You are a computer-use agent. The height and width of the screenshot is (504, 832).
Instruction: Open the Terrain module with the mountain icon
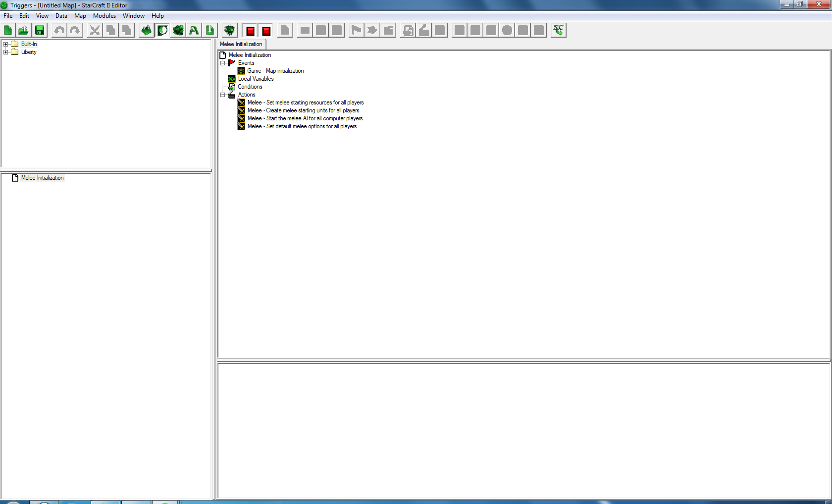tap(147, 30)
